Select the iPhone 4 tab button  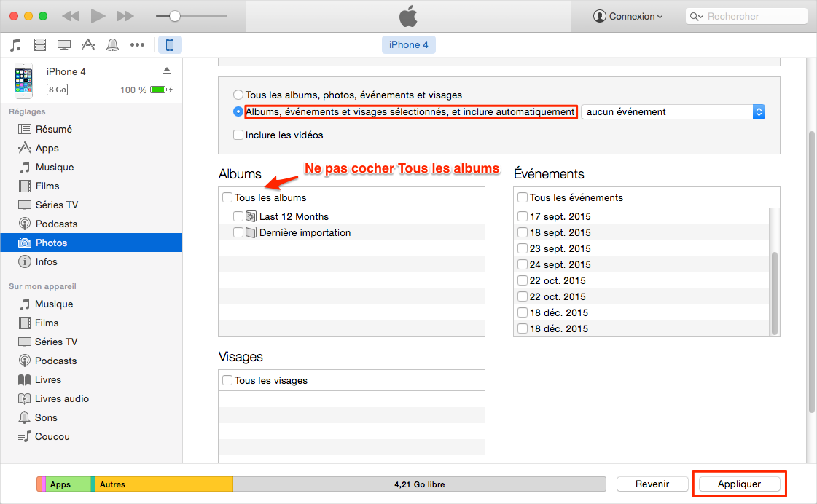coord(408,44)
